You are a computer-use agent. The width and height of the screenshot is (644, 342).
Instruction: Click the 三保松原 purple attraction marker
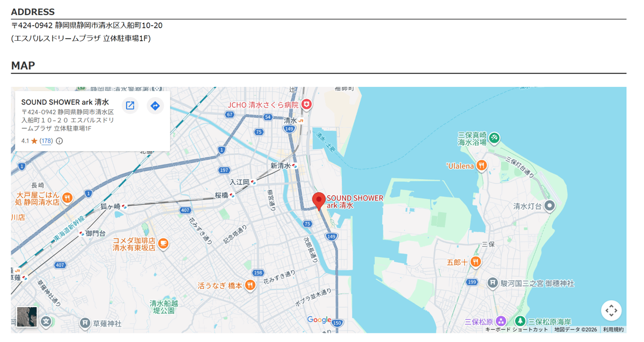click(x=501, y=321)
